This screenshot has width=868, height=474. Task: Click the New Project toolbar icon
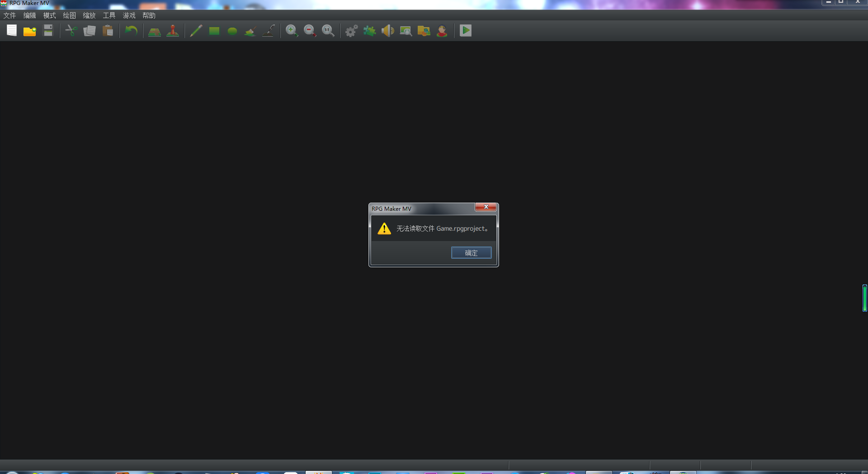click(x=12, y=31)
